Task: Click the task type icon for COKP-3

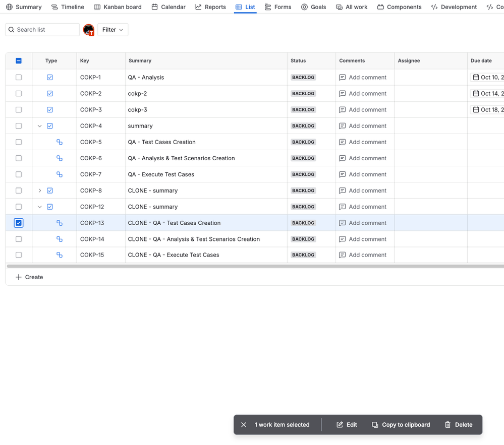Action: point(50,110)
